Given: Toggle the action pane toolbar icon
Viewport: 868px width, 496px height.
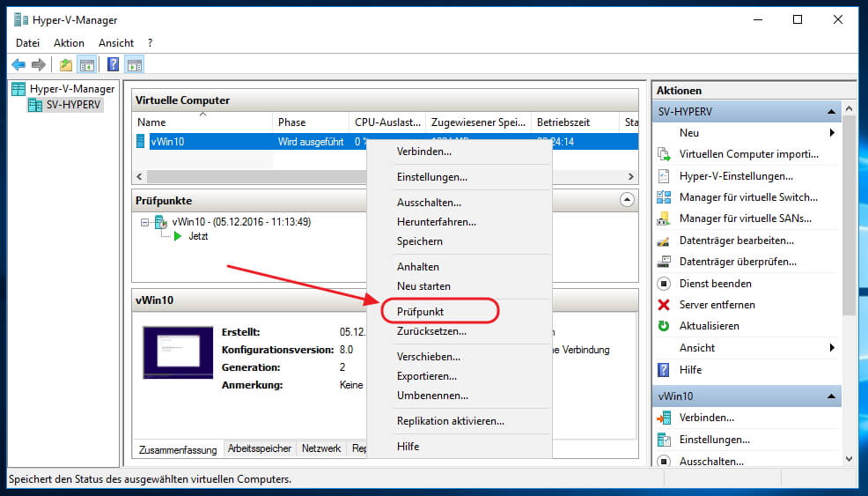Looking at the screenshot, I should point(134,65).
